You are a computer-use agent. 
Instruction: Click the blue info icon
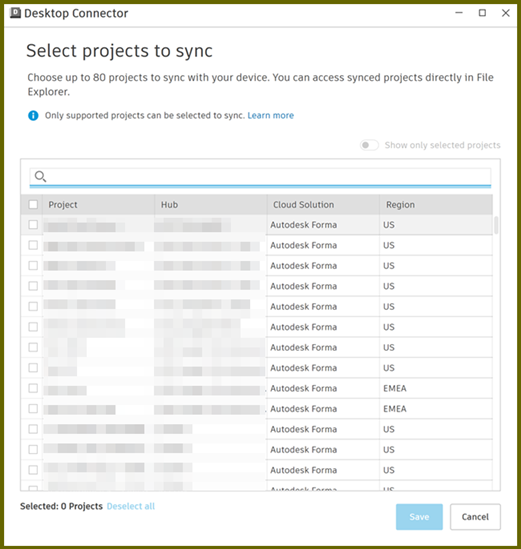pyautogui.click(x=33, y=116)
